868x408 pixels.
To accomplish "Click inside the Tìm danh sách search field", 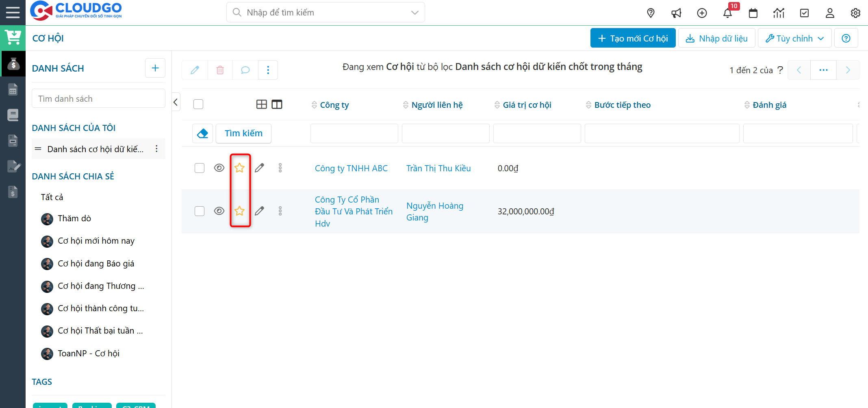I will pyautogui.click(x=98, y=98).
